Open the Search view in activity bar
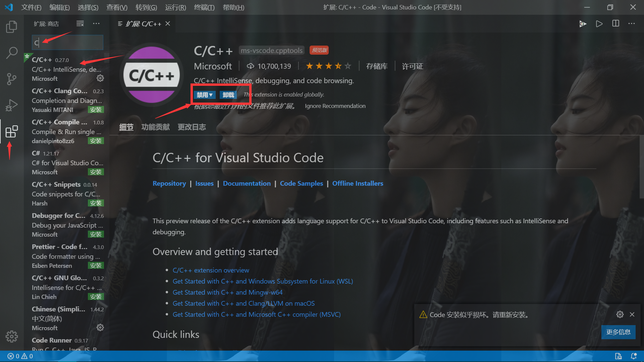 pos(12,53)
